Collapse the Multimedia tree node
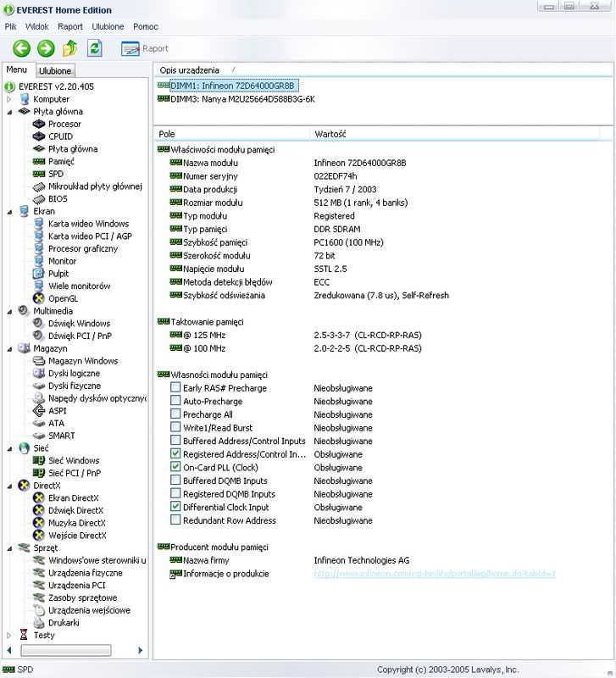Image resolution: width=616 pixels, height=678 pixels. pos(10,311)
